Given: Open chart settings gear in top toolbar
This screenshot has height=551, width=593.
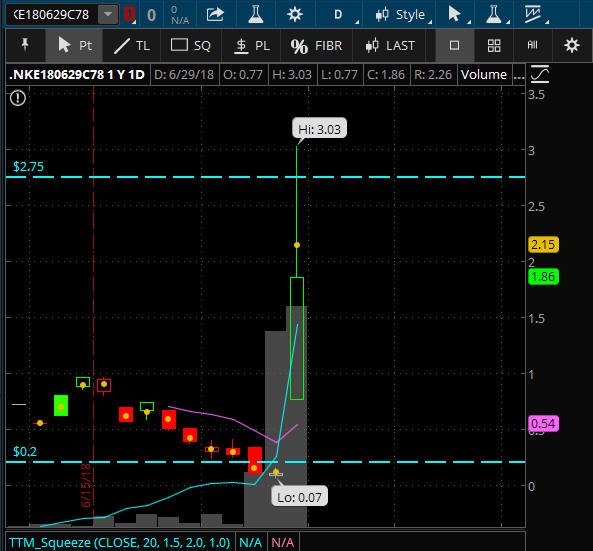Looking at the screenshot, I should [295, 14].
